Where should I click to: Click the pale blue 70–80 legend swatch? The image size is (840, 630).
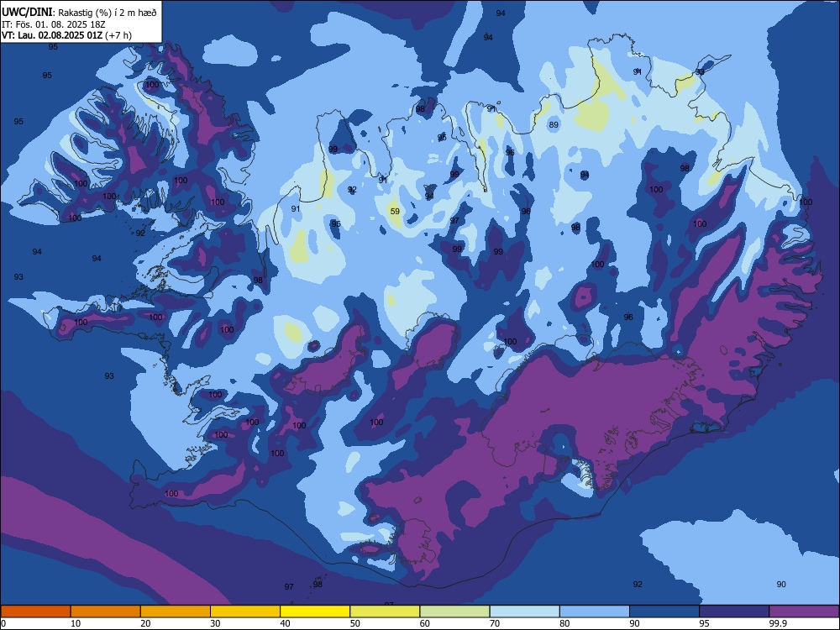pyautogui.click(x=524, y=612)
